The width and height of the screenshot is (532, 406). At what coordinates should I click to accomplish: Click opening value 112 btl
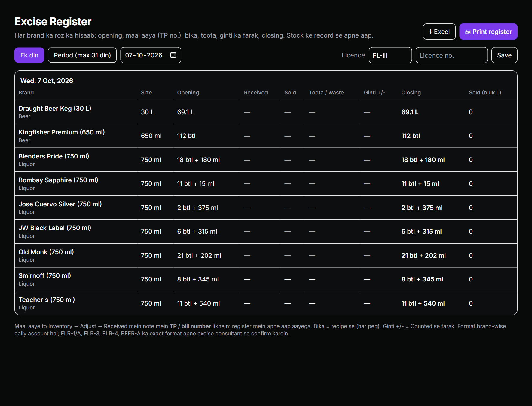[186, 136]
